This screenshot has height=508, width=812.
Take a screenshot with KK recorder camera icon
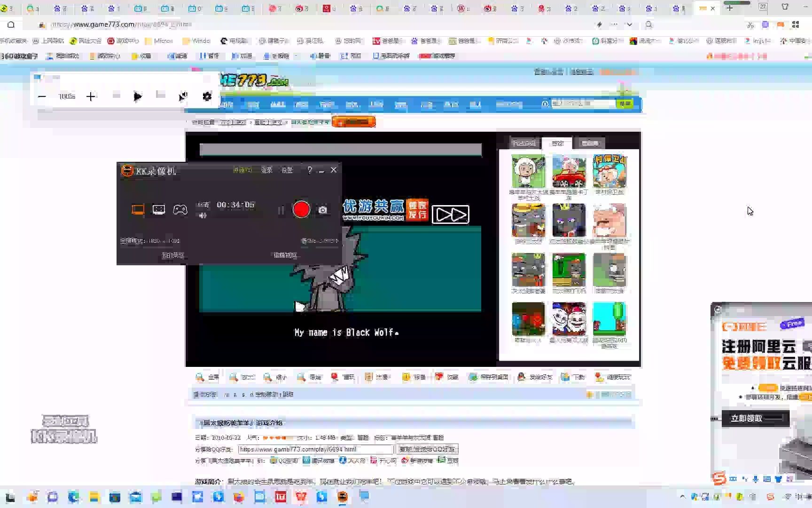click(x=323, y=210)
